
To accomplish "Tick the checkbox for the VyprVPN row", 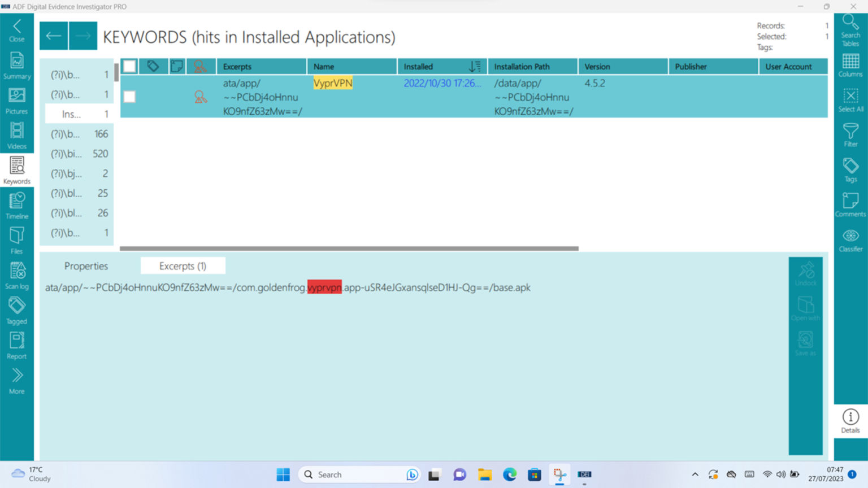I will click(x=129, y=97).
